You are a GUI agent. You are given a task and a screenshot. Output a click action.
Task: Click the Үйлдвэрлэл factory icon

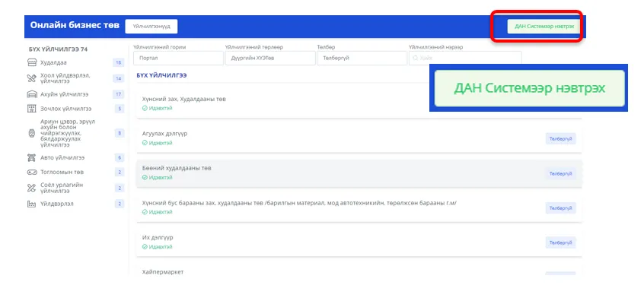point(32,204)
